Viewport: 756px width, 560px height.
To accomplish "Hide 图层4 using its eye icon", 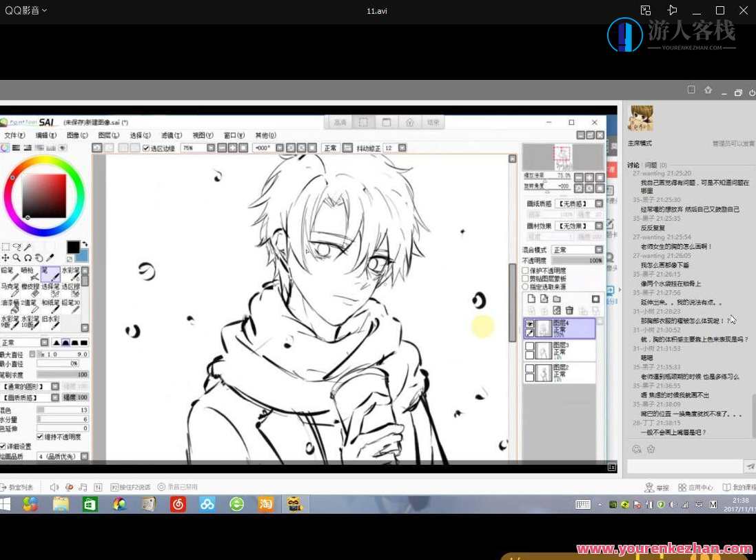I will [x=530, y=323].
